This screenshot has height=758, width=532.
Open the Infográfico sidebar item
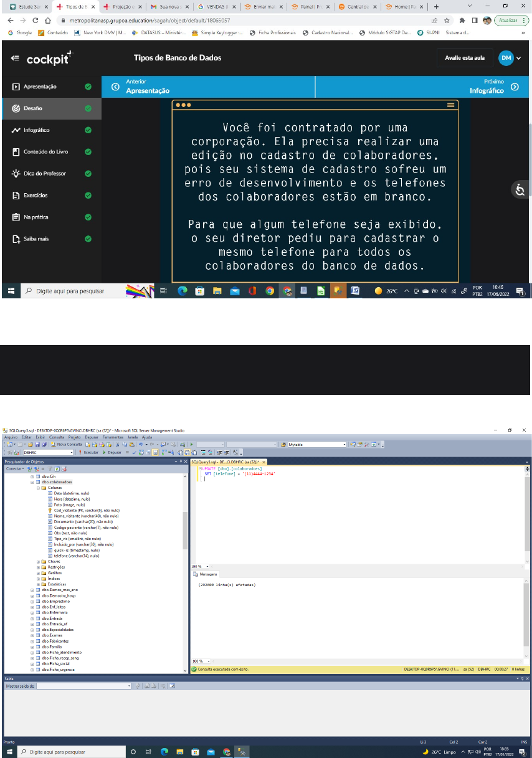coord(37,130)
